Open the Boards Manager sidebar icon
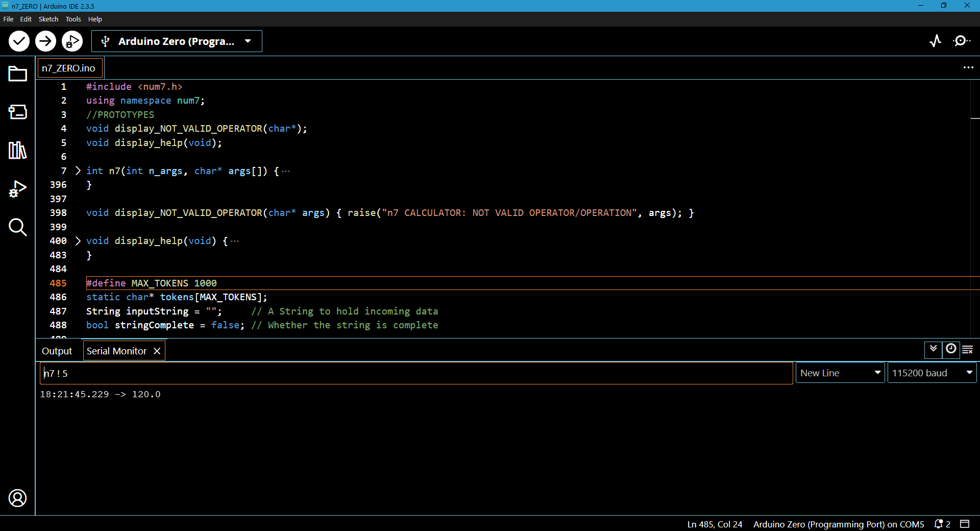 pos(17,112)
